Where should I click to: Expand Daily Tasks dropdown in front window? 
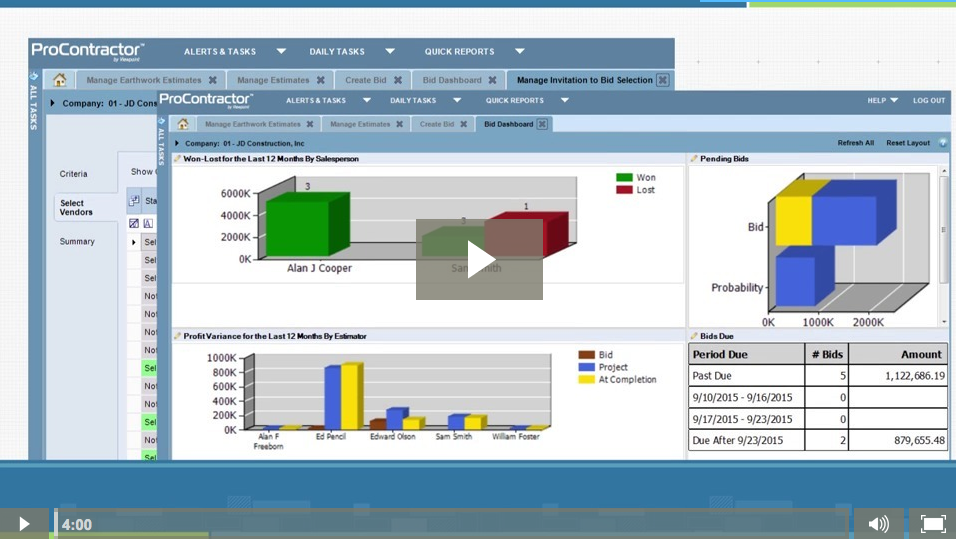pyautogui.click(x=457, y=100)
